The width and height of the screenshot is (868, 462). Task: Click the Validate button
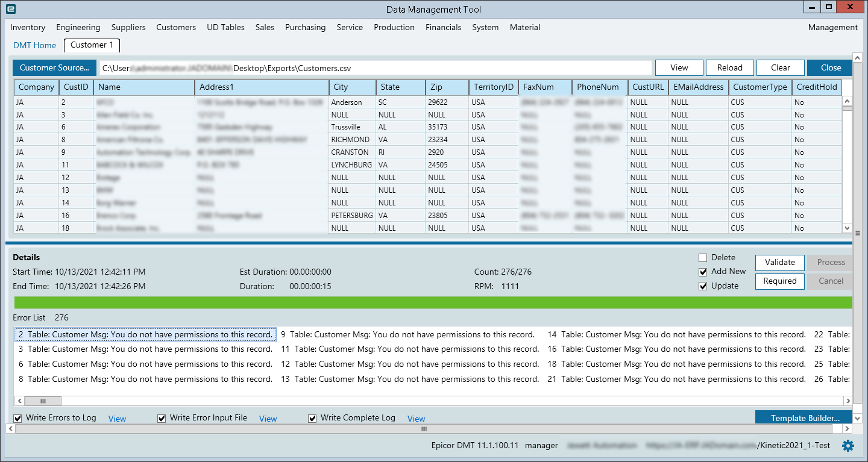(780, 262)
